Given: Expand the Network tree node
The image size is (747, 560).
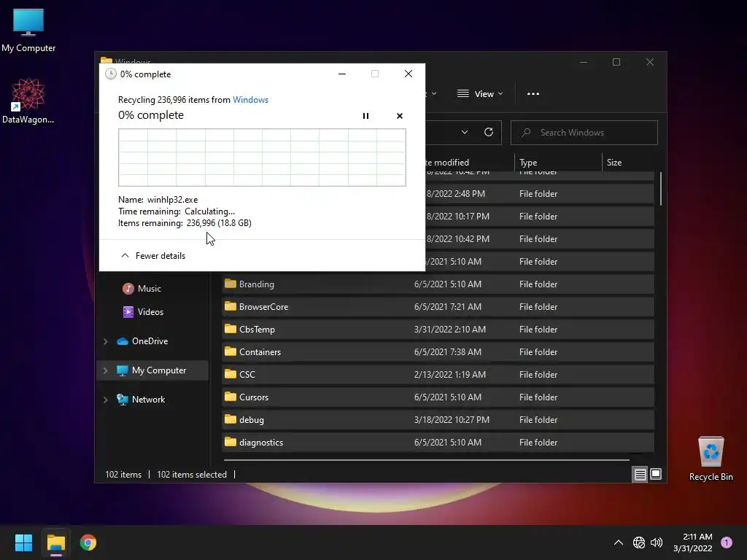Looking at the screenshot, I should (x=106, y=400).
